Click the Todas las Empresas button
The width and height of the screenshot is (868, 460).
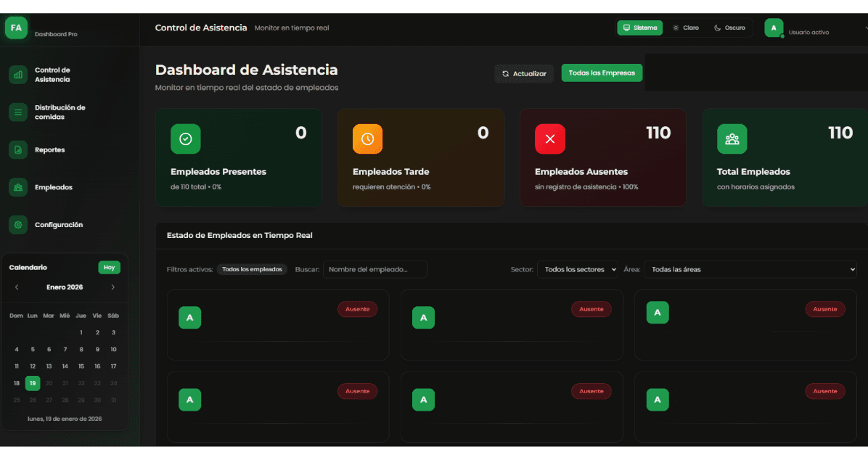[602, 73]
